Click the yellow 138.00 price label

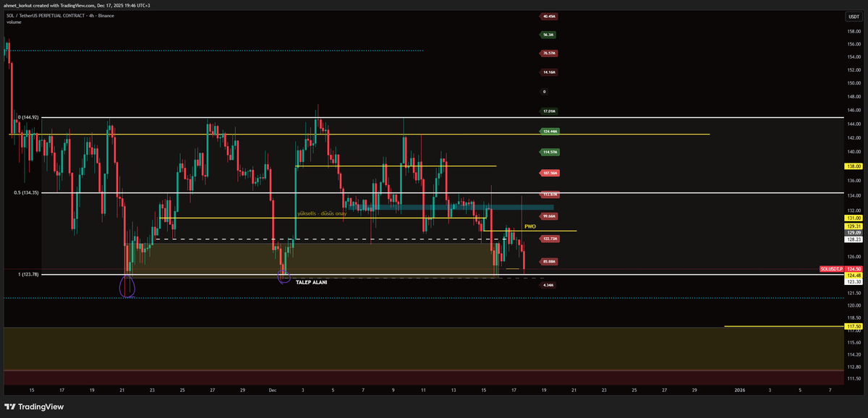pos(854,166)
